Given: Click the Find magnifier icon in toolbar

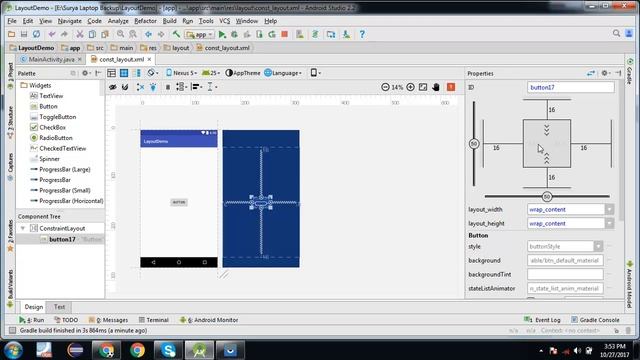Looking at the screenshot, I should (120, 34).
